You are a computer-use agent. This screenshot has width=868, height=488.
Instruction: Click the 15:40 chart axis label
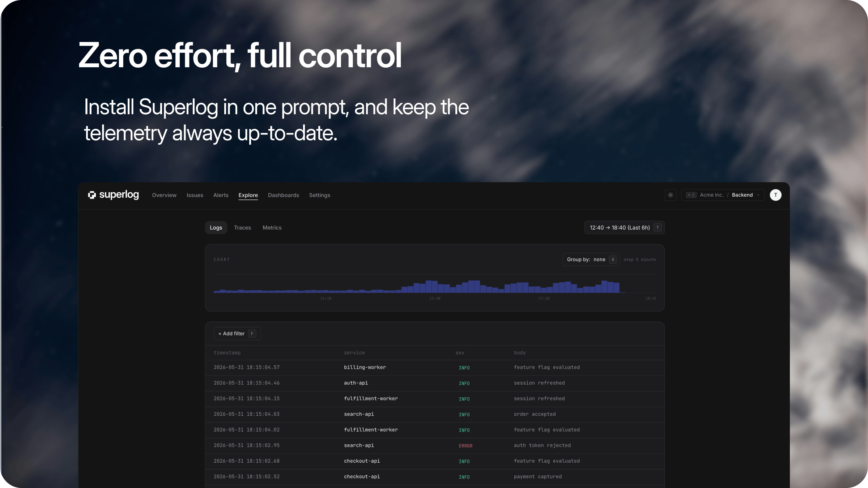click(435, 299)
